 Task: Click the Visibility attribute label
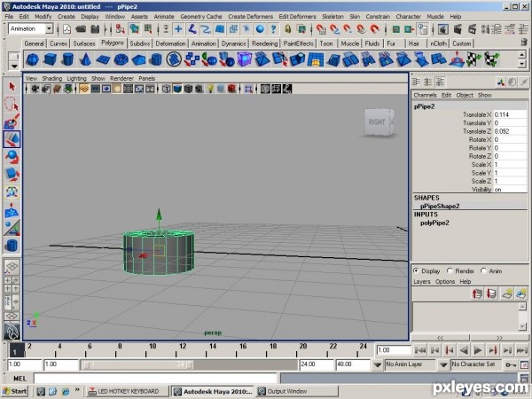point(481,190)
